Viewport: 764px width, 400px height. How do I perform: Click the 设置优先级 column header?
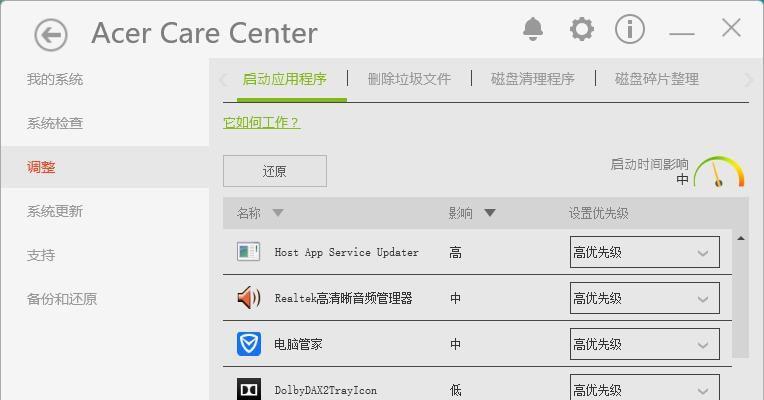[598, 213]
